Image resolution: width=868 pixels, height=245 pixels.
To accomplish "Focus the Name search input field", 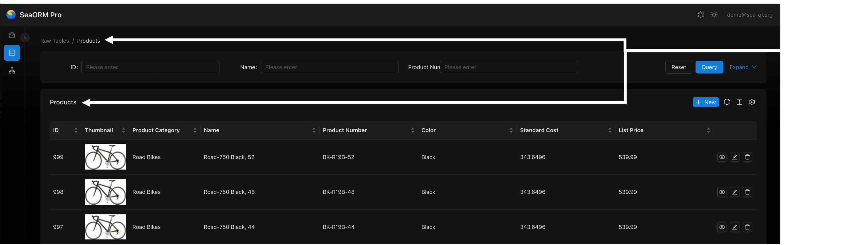I will (x=329, y=67).
